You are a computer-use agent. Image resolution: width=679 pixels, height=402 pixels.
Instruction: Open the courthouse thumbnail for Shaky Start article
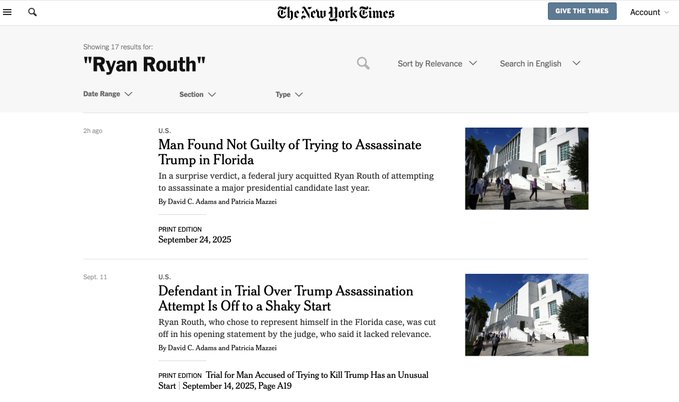pyautogui.click(x=527, y=315)
